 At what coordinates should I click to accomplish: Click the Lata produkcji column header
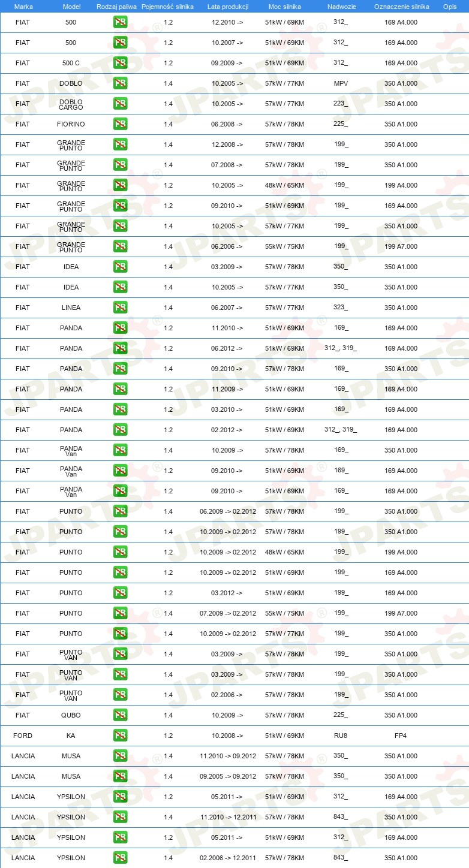pos(228,7)
